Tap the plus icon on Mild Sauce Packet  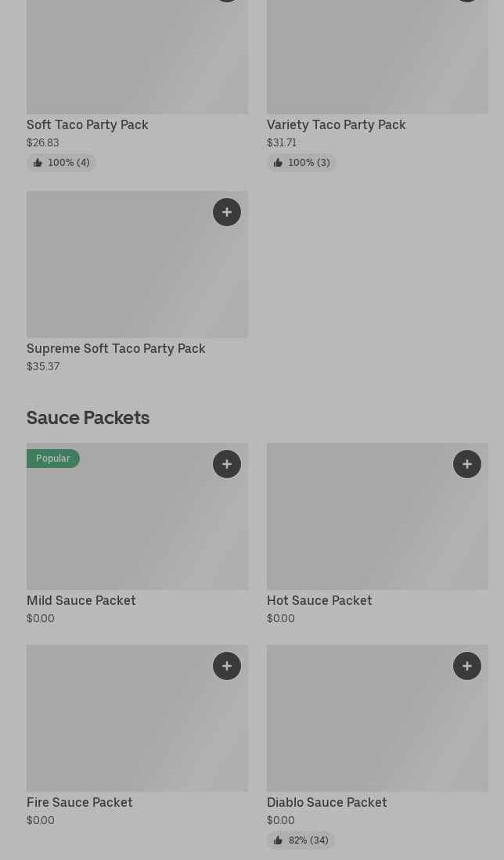tap(227, 464)
